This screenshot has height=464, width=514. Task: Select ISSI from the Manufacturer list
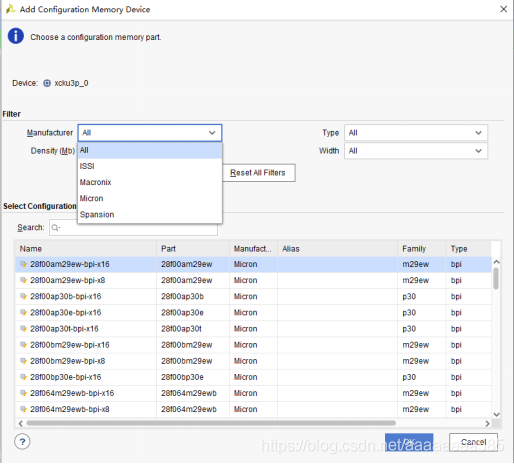pos(150,166)
